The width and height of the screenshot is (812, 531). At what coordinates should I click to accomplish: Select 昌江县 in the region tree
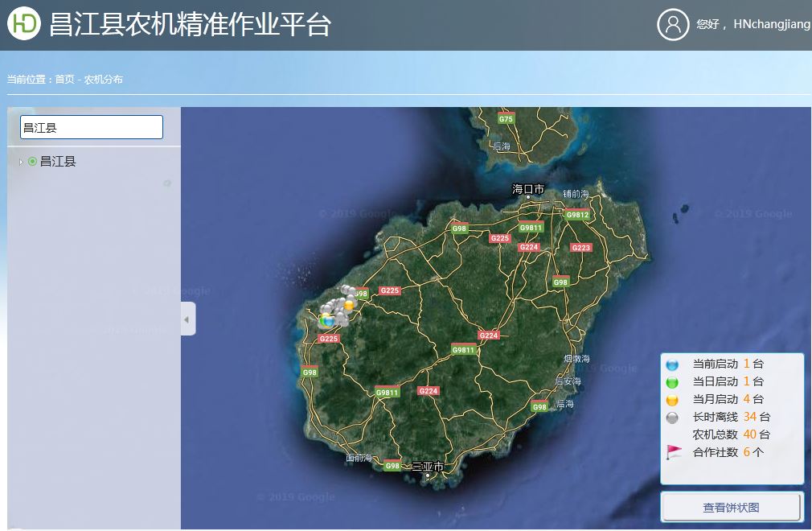pos(58,162)
